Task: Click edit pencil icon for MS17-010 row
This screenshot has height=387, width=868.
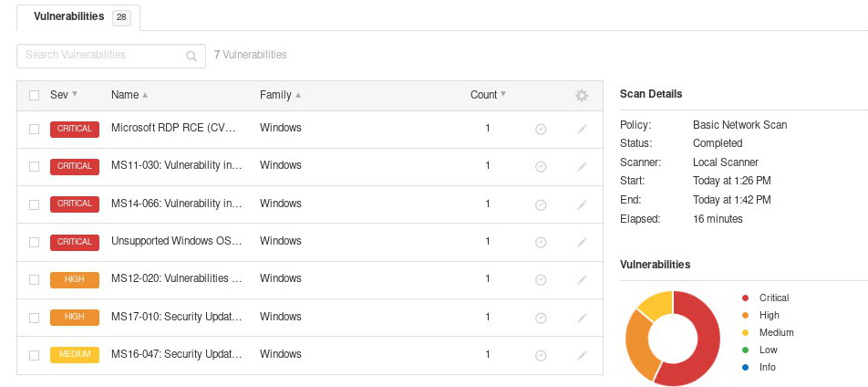Action: (x=582, y=318)
